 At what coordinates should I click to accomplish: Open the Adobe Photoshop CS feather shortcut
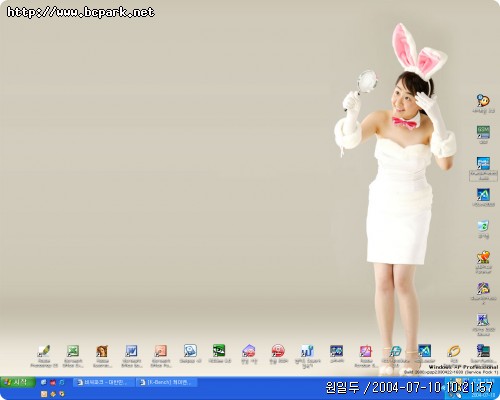click(x=44, y=356)
